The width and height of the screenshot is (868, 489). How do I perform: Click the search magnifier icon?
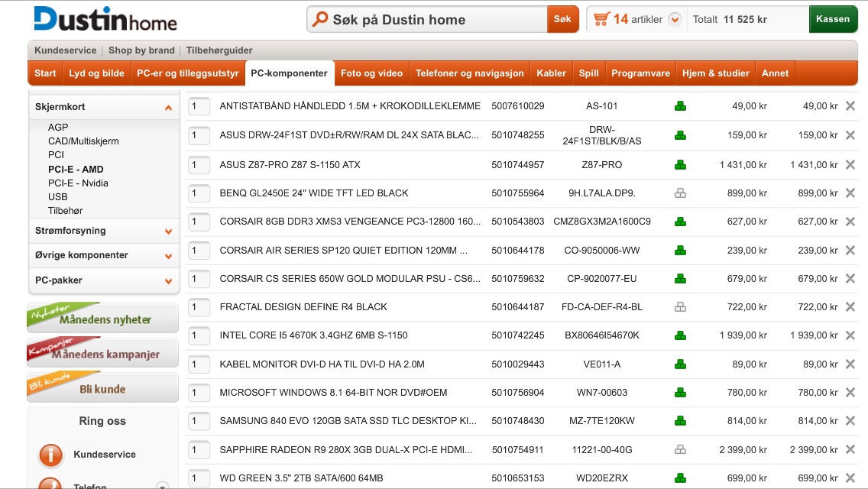(320, 19)
